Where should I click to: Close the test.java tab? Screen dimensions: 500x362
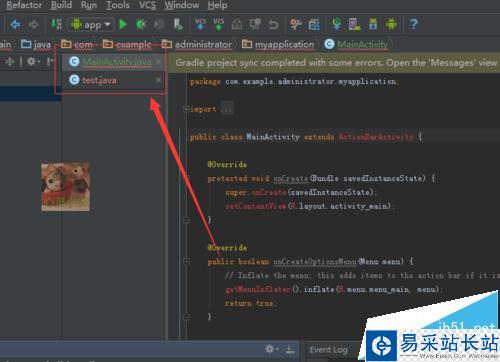click(159, 80)
